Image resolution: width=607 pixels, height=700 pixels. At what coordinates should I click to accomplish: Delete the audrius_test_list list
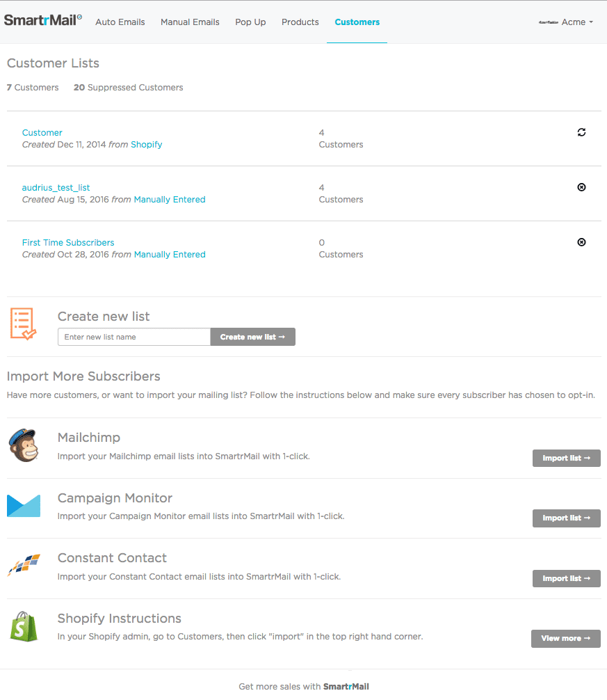tap(581, 187)
